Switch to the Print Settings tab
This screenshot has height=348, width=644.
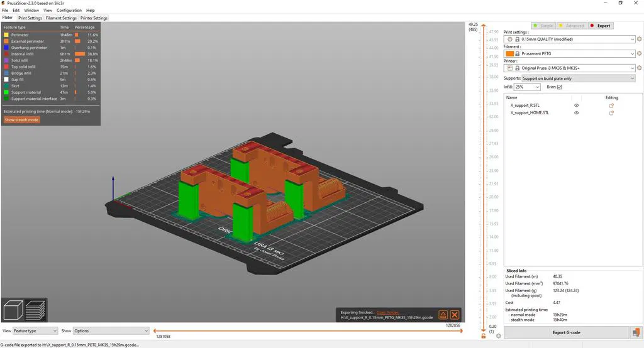coord(30,18)
